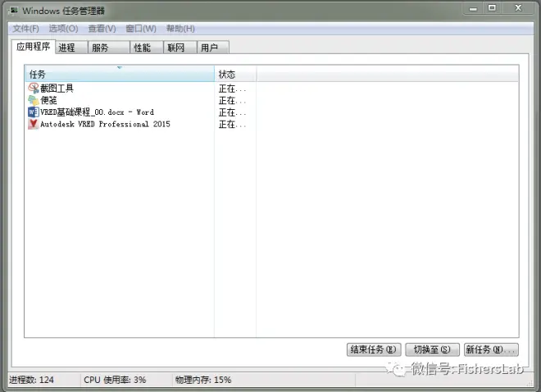Switch to the 联网 tab
This screenshot has height=392, width=541.
pos(180,48)
